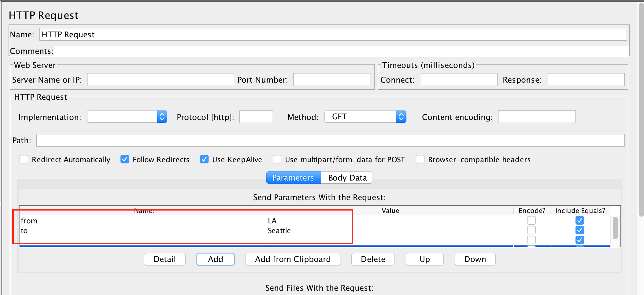Move parameter Up

(x=424, y=259)
